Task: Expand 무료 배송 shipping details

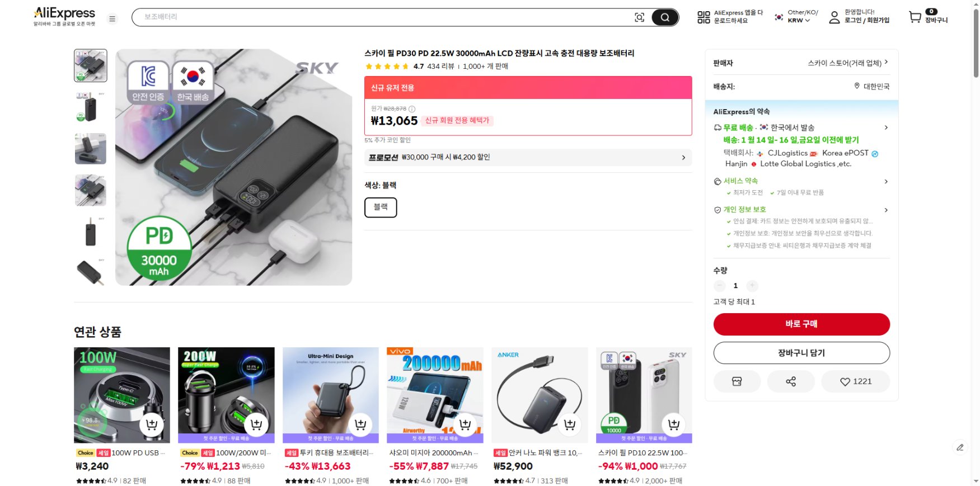Action: click(885, 128)
